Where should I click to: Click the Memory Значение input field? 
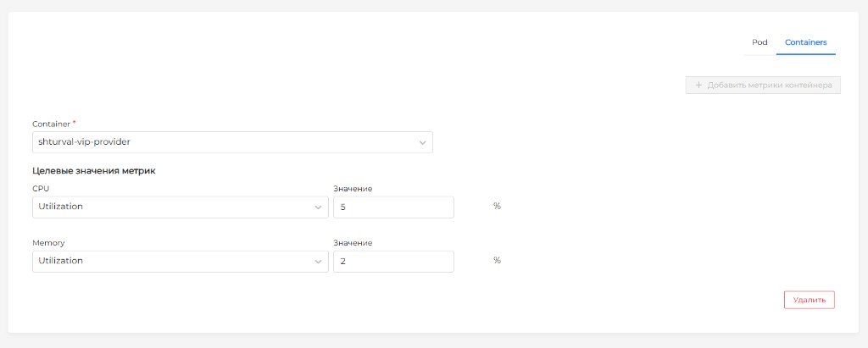[x=393, y=261]
